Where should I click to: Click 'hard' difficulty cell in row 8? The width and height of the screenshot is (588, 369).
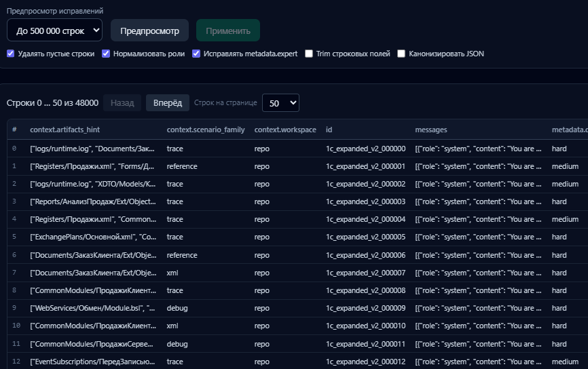559,290
